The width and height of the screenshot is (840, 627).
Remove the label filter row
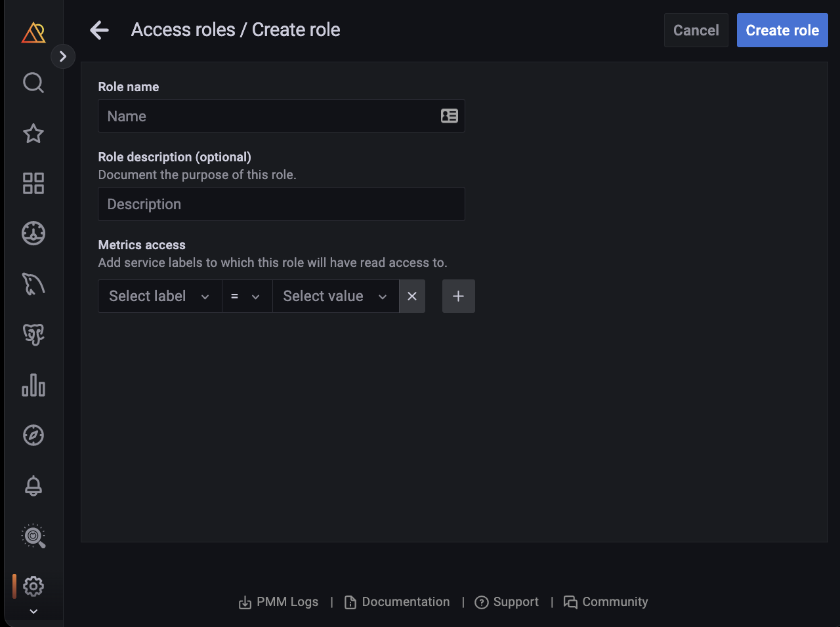[x=412, y=296]
